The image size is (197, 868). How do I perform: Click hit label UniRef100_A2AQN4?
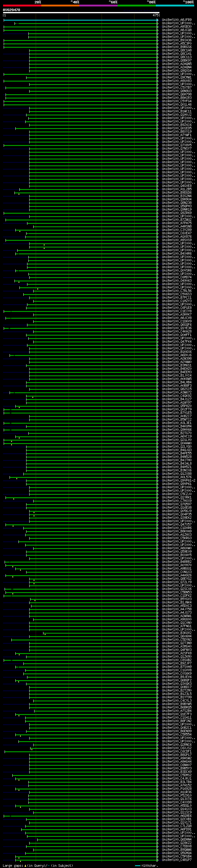click(176, 67)
